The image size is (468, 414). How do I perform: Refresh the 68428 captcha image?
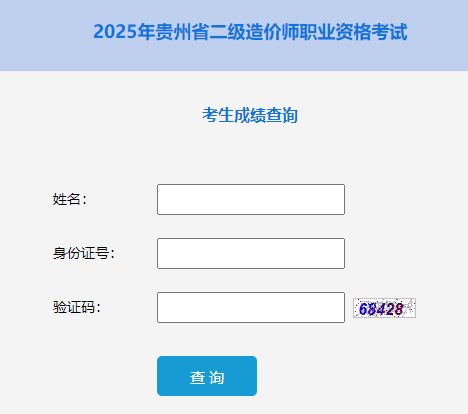click(384, 308)
